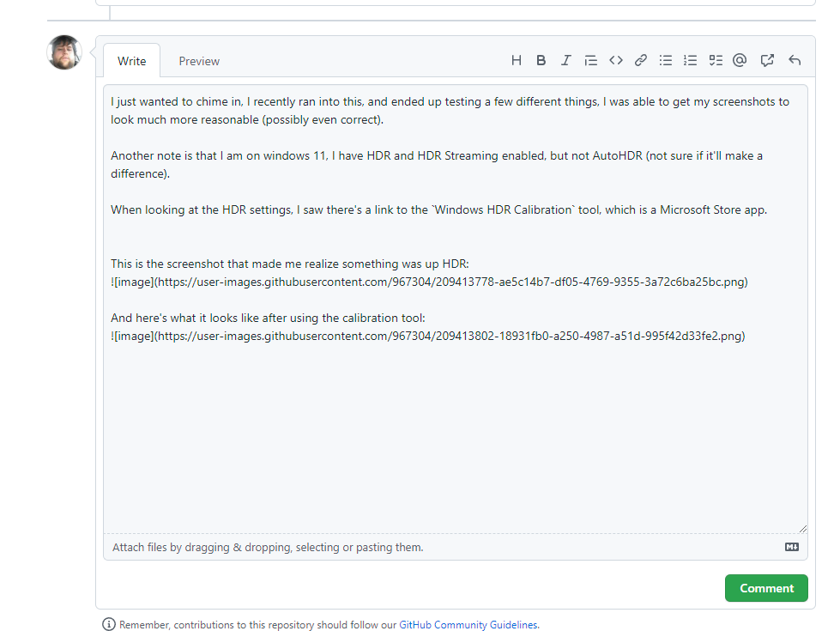Toggle bold formatting
This screenshot has height=631, width=840.
point(541,60)
